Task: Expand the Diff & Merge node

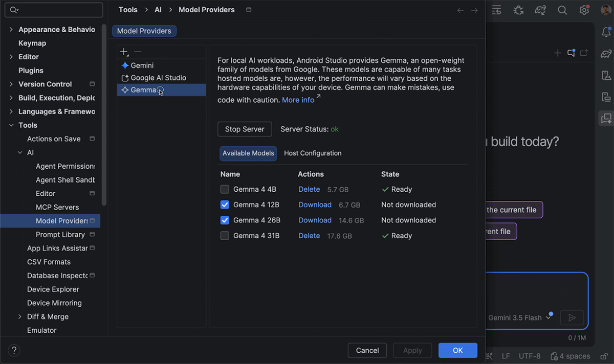Action: click(20, 316)
